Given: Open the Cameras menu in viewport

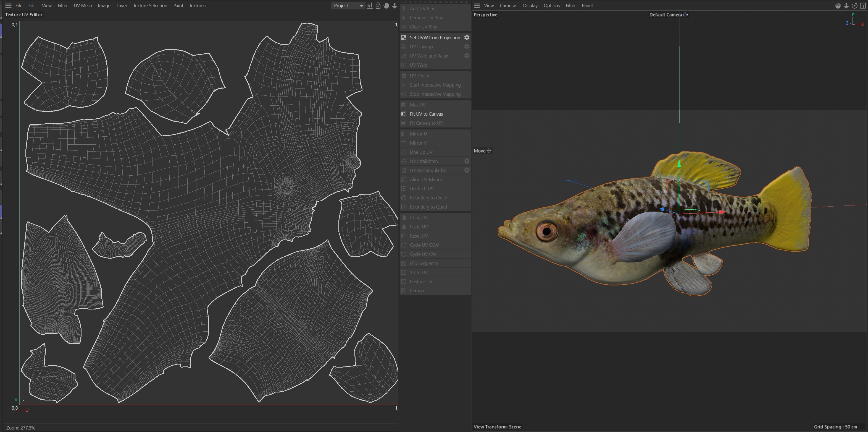Looking at the screenshot, I should point(508,6).
